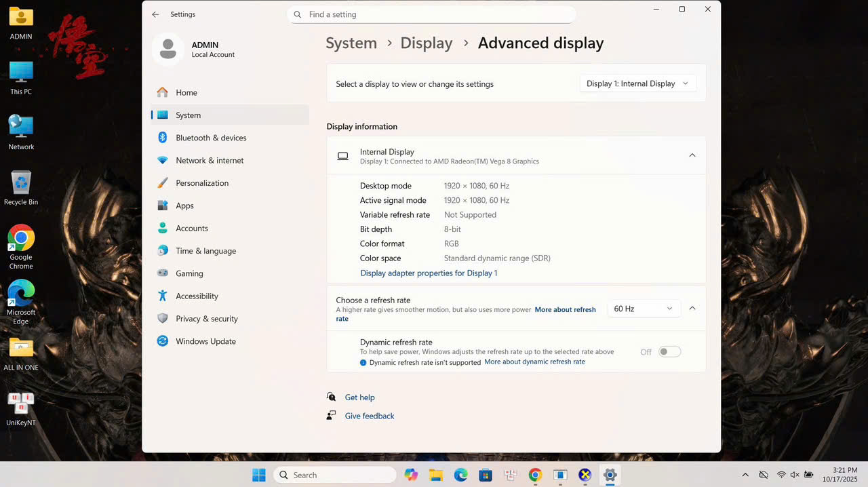Open the 60 Hz refresh rate dropdown
The image size is (868, 487).
[x=643, y=309]
